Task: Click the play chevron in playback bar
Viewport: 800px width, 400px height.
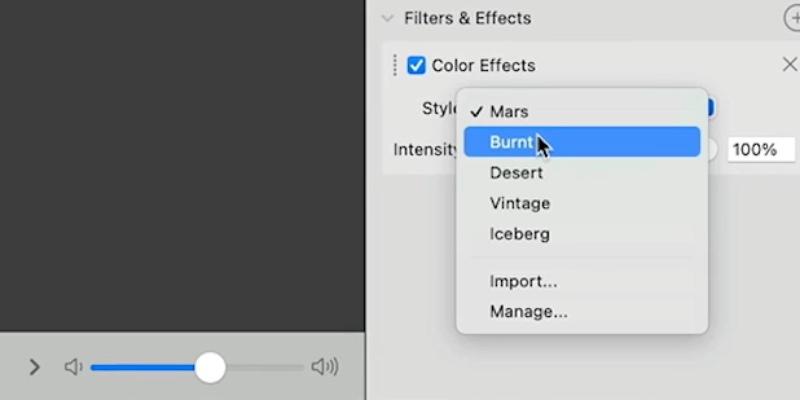Action: (34, 367)
